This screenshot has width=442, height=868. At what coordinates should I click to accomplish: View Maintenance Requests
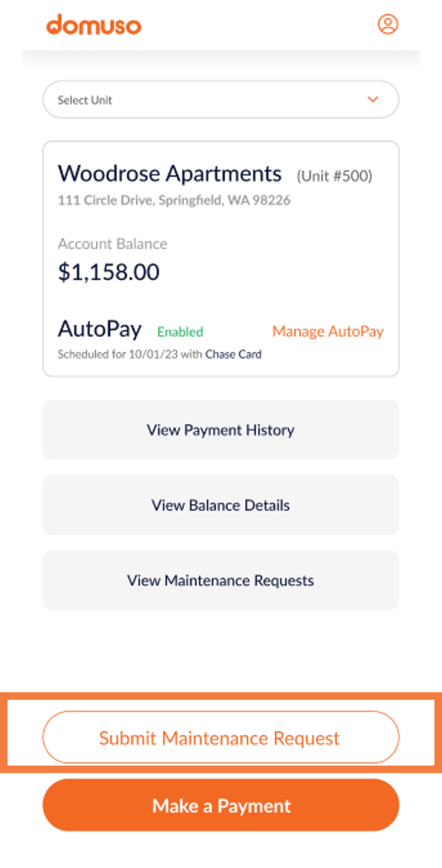[220, 580]
